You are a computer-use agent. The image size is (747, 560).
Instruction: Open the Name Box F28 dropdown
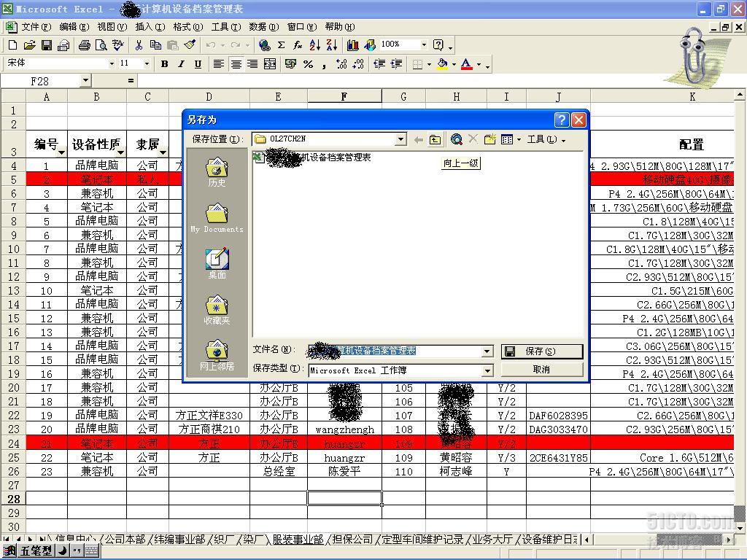coord(86,80)
